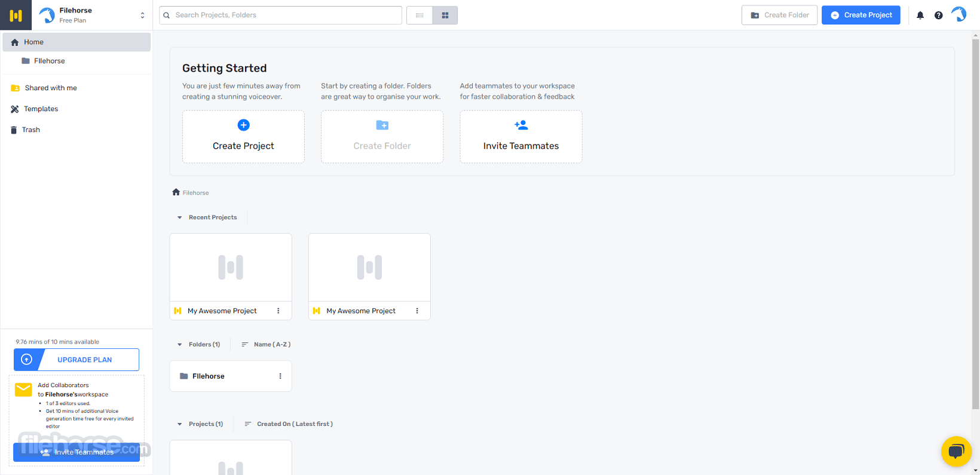Click the blue Create Project button in top bar
Viewport: 980px width, 475px height.
860,15
